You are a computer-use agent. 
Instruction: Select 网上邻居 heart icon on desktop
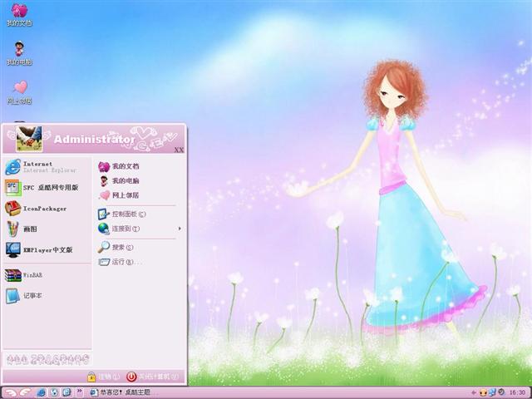click(20, 90)
